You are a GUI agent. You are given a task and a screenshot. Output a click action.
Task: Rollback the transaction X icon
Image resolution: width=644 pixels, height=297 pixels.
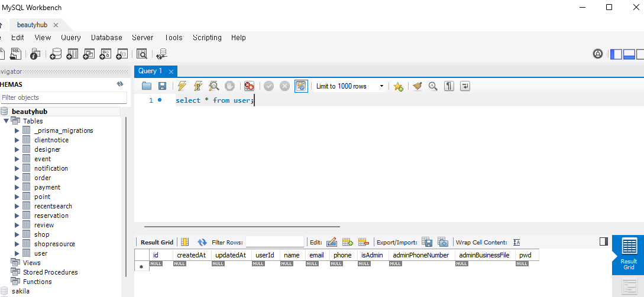tap(284, 86)
